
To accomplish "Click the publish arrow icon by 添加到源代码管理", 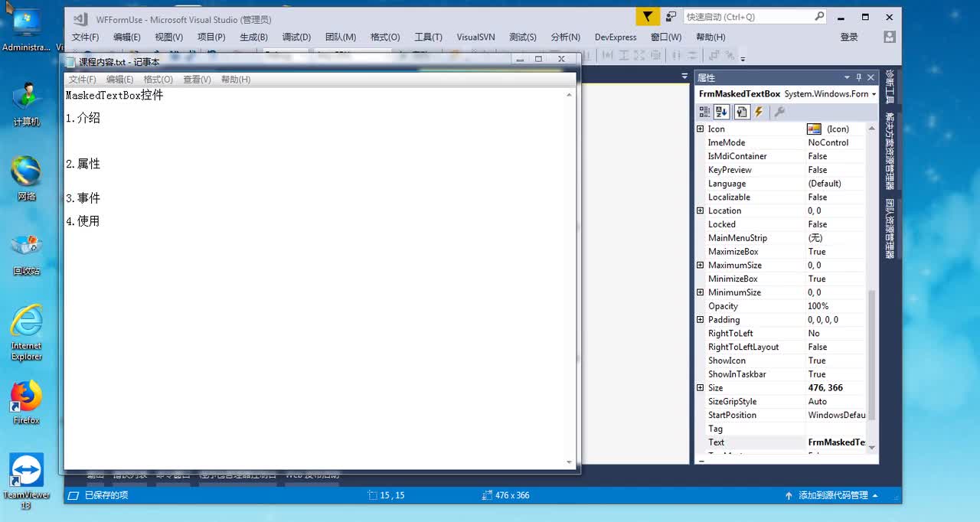I will point(789,495).
